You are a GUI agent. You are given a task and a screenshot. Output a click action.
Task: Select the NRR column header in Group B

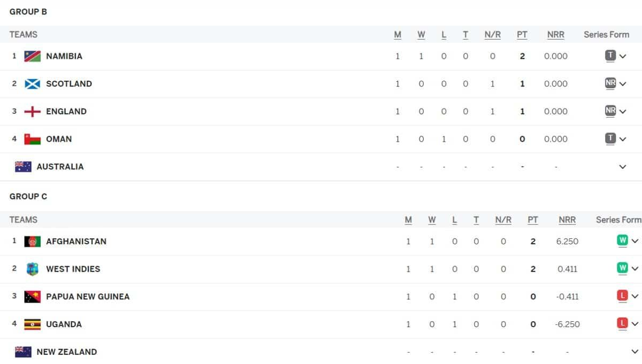[555, 34]
